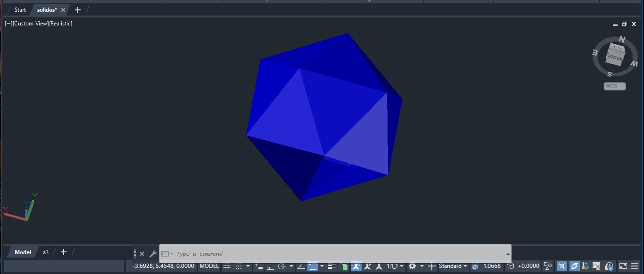Image resolution: width=644 pixels, height=274 pixels.
Task: Click the command line customize wrench
Action: click(153, 254)
